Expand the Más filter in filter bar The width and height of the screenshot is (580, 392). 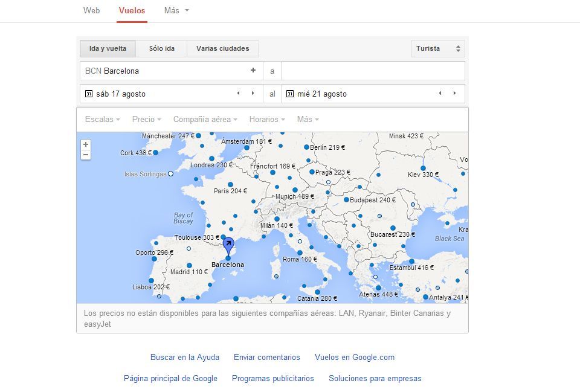(x=308, y=119)
